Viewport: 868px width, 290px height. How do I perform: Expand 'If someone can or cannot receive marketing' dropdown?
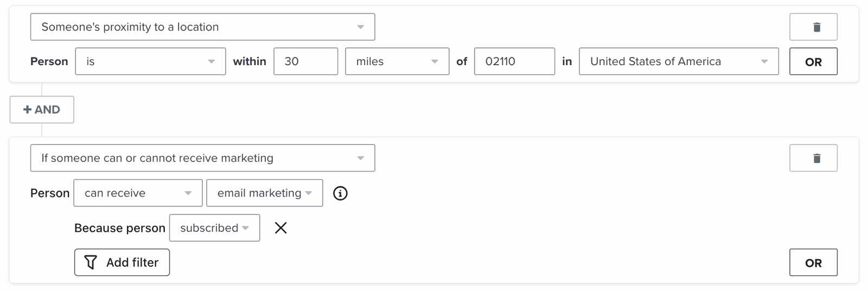tap(202, 158)
